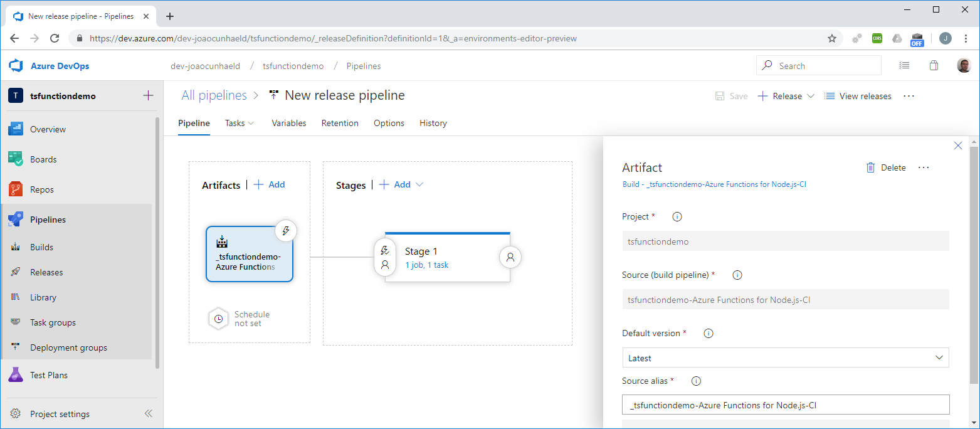Image resolution: width=980 pixels, height=429 pixels.
Task: Show info for Project field
Action: point(677,216)
